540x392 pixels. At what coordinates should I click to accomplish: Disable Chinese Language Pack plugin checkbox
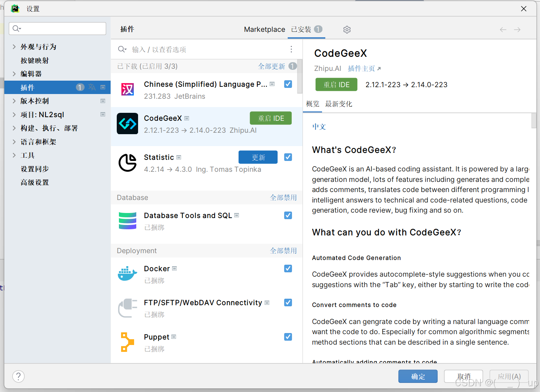pyautogui.click(x=288, y=84)
